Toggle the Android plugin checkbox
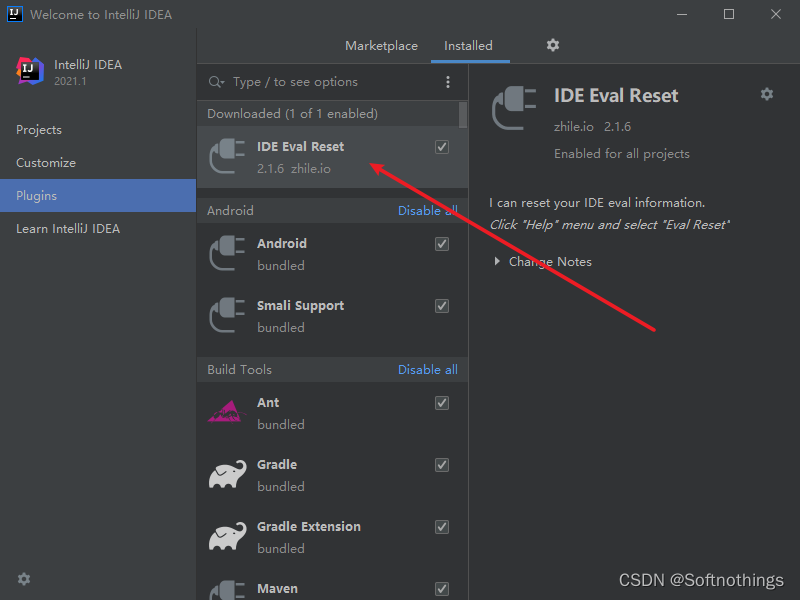The height and width of the screenshot is (600, 800). tap(442, 244)
